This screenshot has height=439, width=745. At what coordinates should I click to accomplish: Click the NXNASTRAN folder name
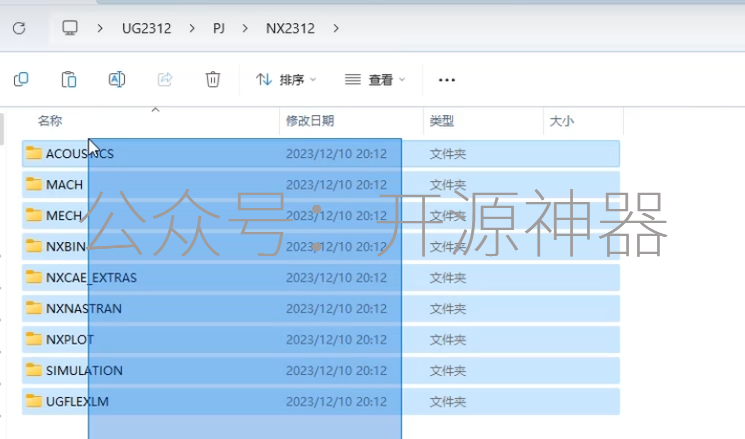pyautogui.click(x=84, y=308)
